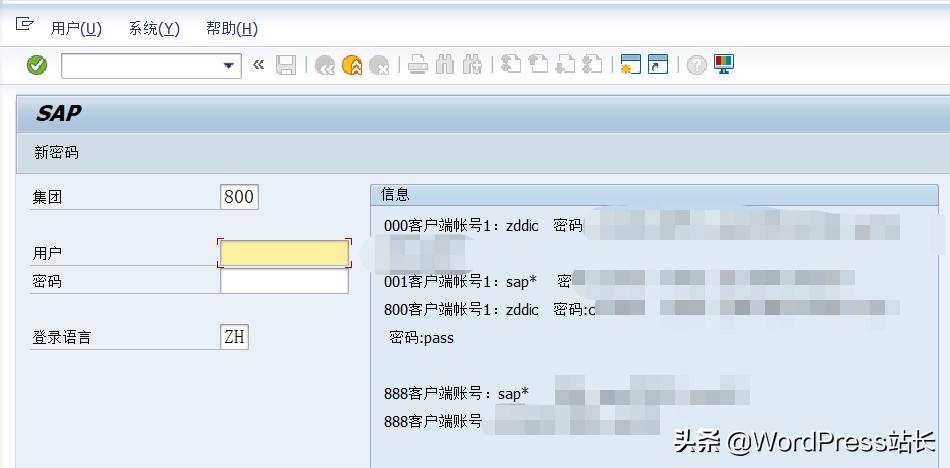Image resolution: width=950 pixels, height=468 pixels.
Task: Click the First Page icon
Action: pyautogui.click(x=511, y=64)
